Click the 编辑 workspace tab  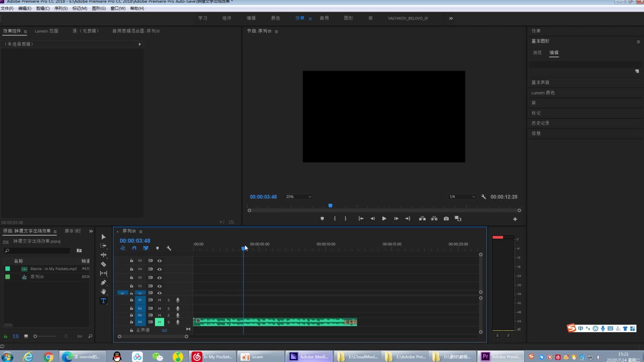coord(251,18)
